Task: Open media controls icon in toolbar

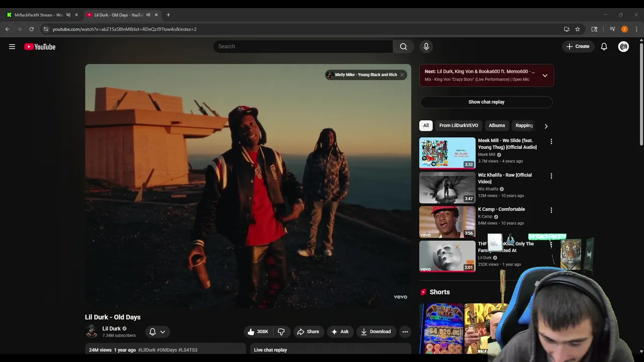Action: 612,29
